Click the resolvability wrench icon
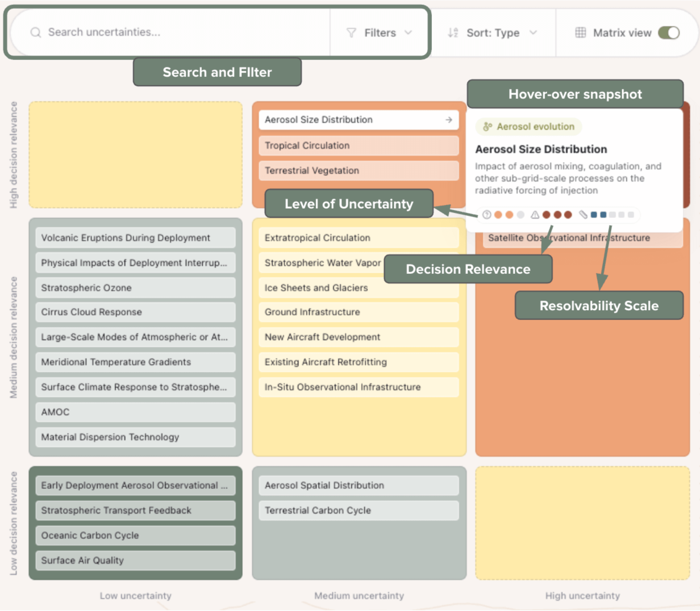The image size is (700, 611). (583, 215)
